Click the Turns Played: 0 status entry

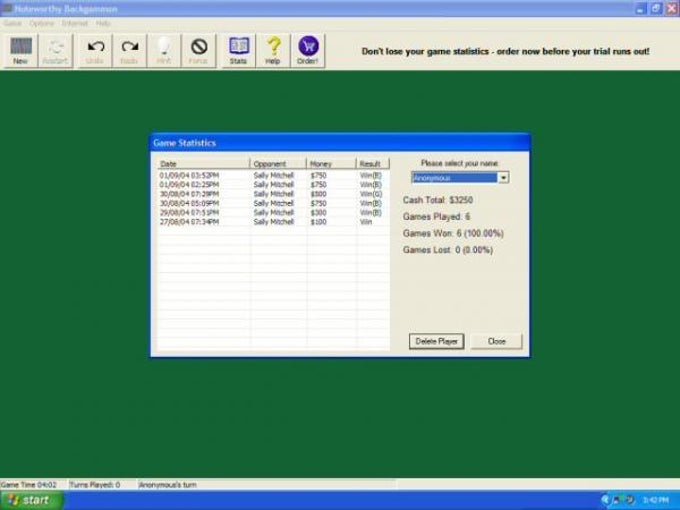coord(95,484)
